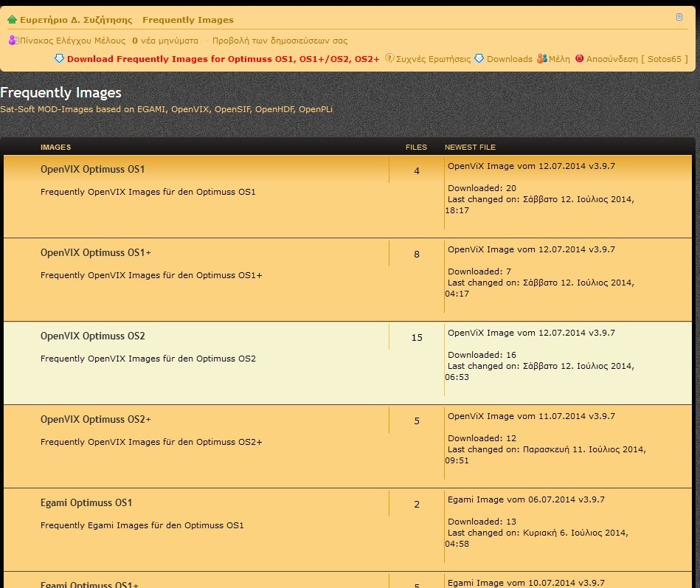Open Downloads menu link
Screen dimensions: 700x588
[510, 59]
